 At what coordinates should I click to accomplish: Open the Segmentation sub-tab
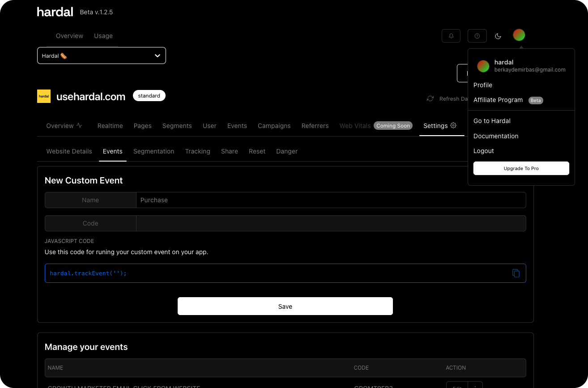(x=154, y=151)
